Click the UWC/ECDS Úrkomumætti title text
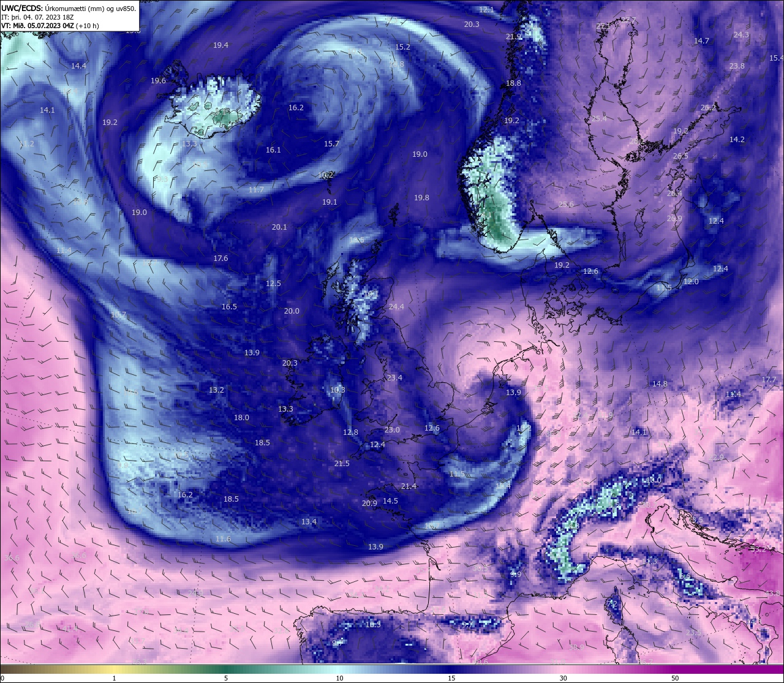This screenshot has height=683, width=784. pos(69,8)
